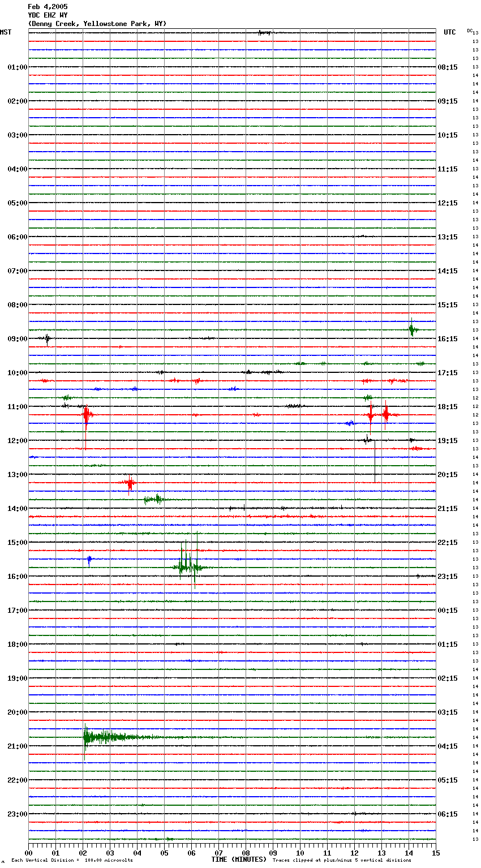Click the UTC time label "18:15"
481x868 pixels.
[x=448, y=407]
